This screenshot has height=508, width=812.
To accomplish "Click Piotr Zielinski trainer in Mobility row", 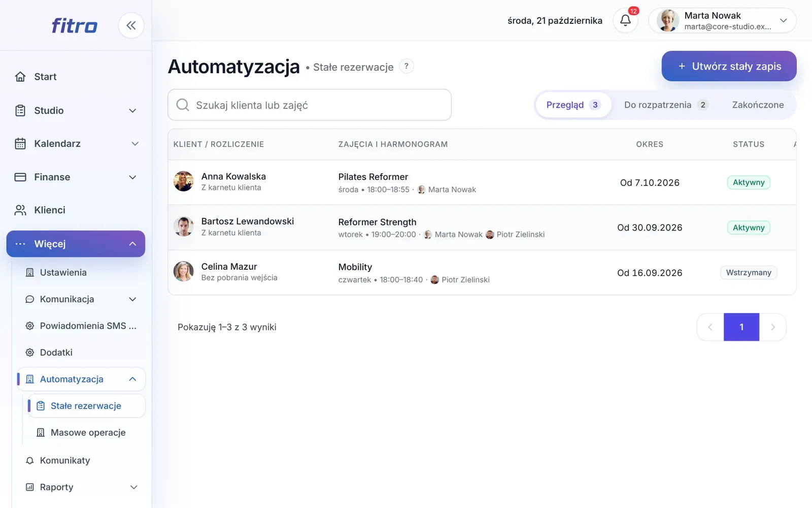I will coord(460,280).
